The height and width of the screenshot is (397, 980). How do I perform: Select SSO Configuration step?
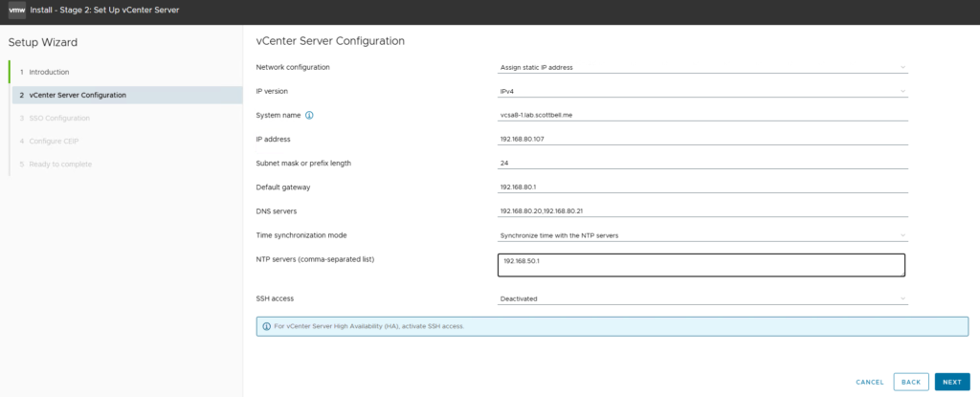pyautogui.click(x=59, y=118)
